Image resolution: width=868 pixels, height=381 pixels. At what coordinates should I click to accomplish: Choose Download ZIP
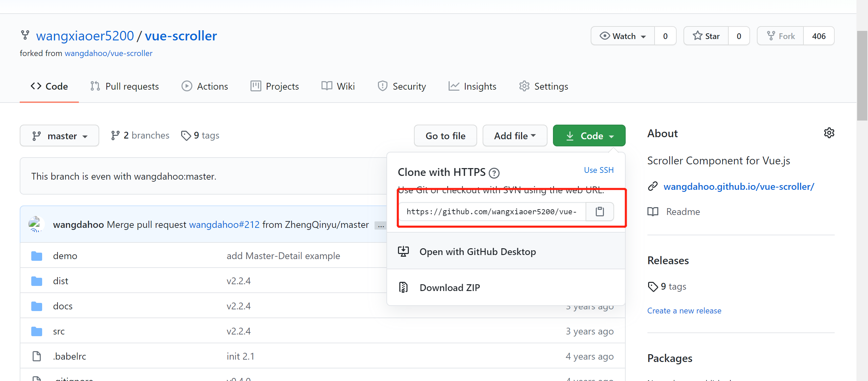[506, 287]
